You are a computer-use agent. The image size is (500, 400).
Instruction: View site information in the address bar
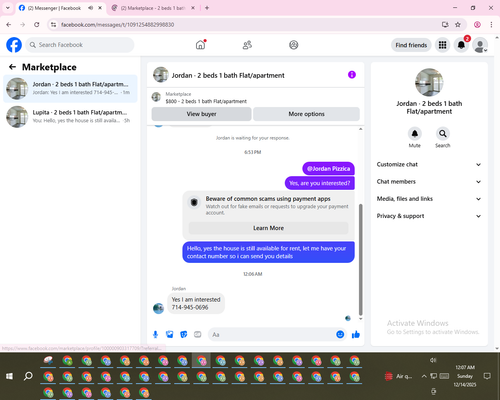(x=54, y=25)
